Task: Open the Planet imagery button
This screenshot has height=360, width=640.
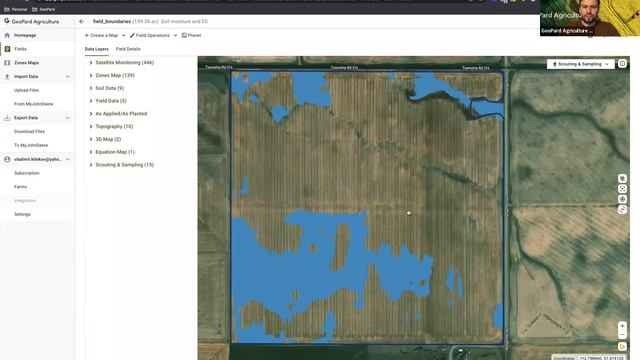Action: (x=191, y=36)
